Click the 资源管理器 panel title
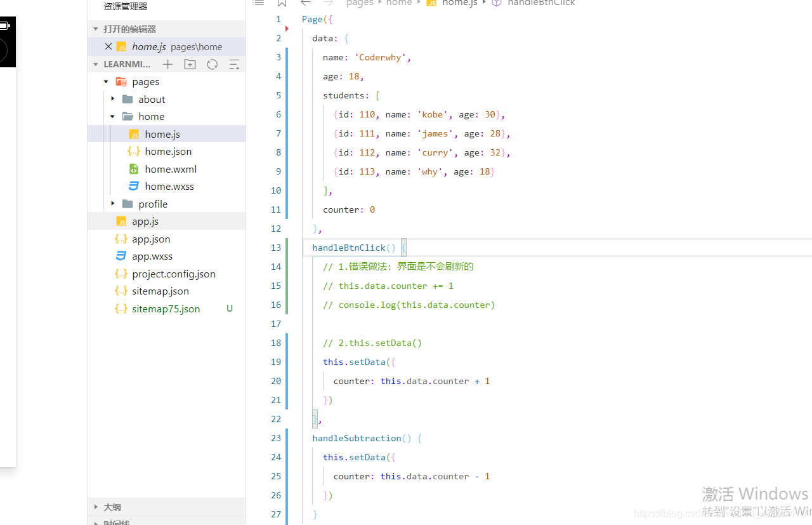This screenshot has height=525, width=812. (126, 6)
